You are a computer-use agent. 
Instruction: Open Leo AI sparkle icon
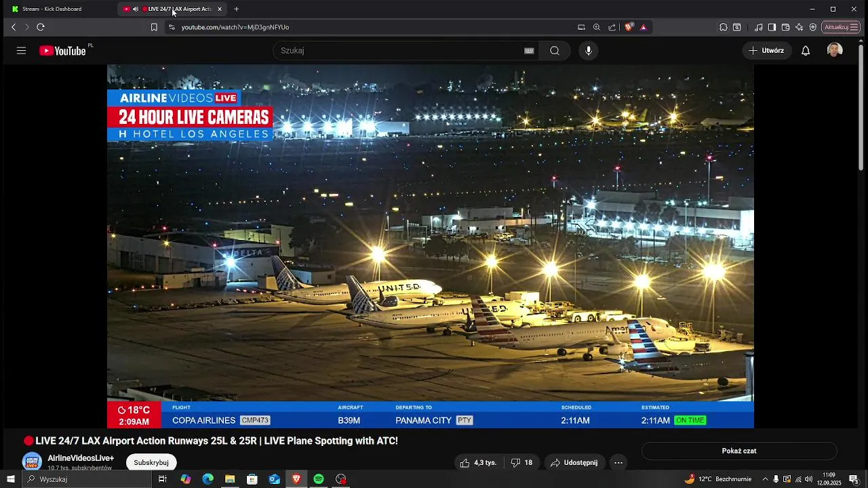click(x=800, y=27)
